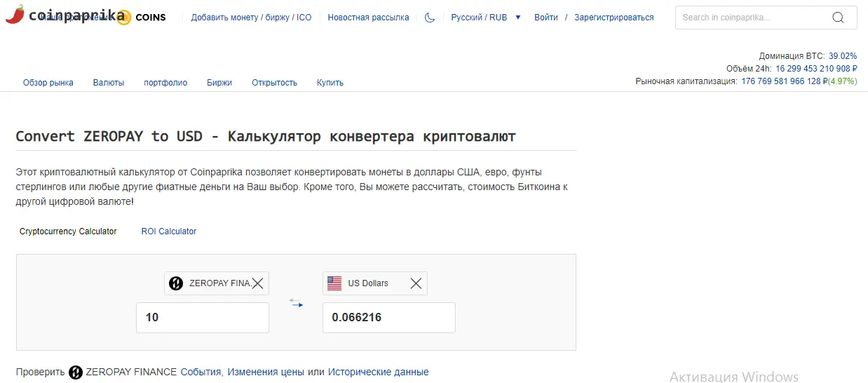The image size is (868, 383).
Task: Click the search magnifier icon
Action: (838, 18)
